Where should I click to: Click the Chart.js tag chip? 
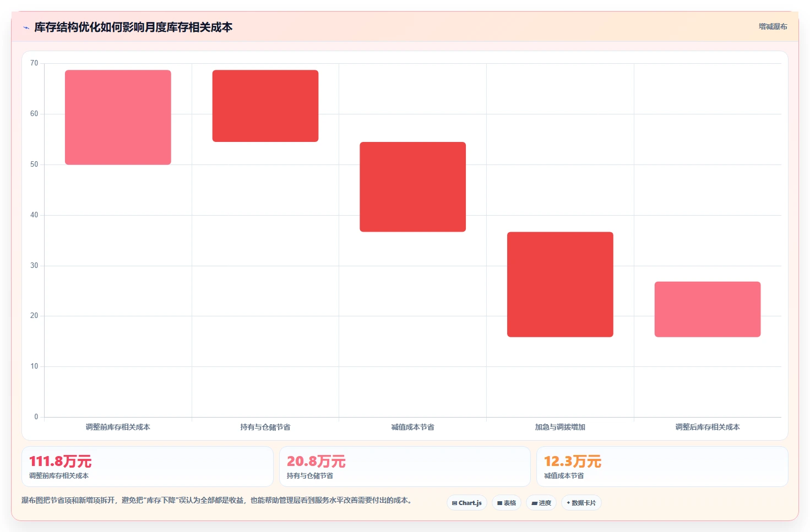pos(467,503)
